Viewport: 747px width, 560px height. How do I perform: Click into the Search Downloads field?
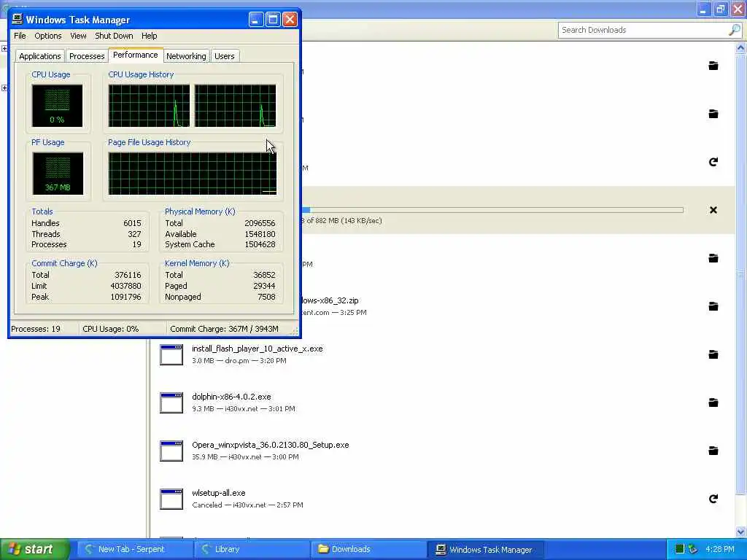pyautogui.click(x=643, y=30)
